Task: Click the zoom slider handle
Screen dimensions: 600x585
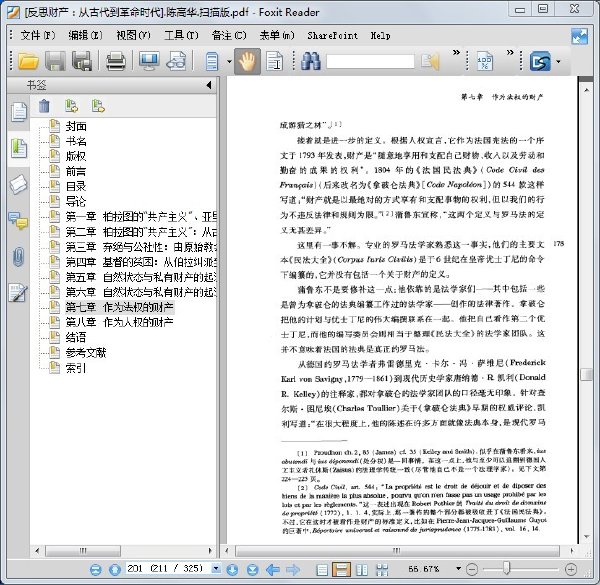Action: click(506, 569)
